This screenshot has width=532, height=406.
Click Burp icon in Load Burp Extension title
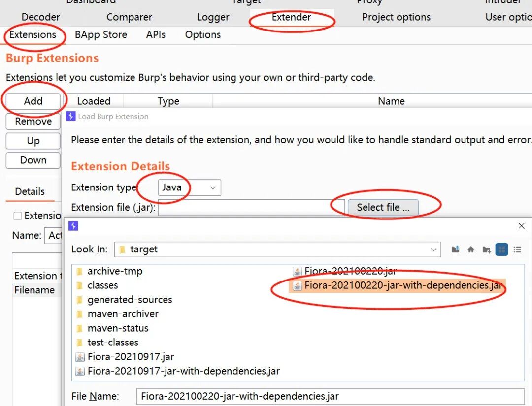(x=70, y=116)
